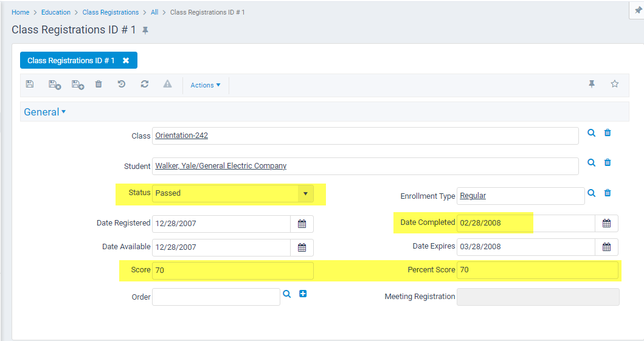Click the Save and New icon
644x341 pixels.
click(78, 84)
